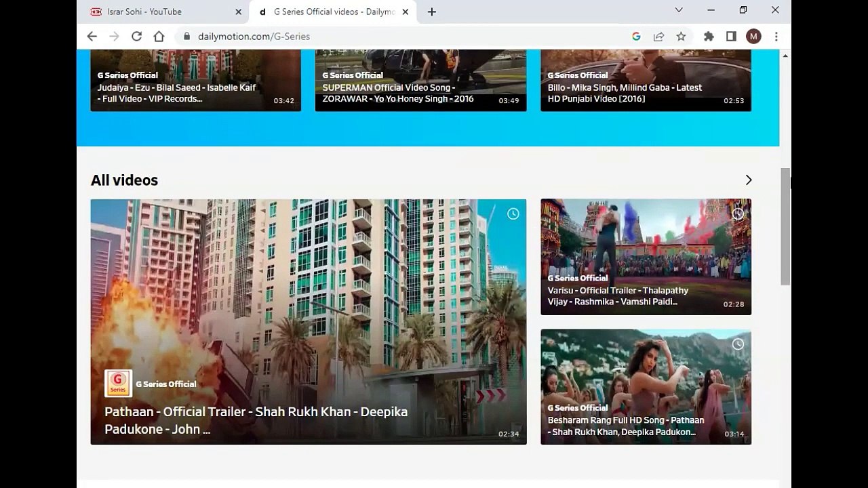Click the browser forward arrow
The image size is (868, 488).
(114, 37)
